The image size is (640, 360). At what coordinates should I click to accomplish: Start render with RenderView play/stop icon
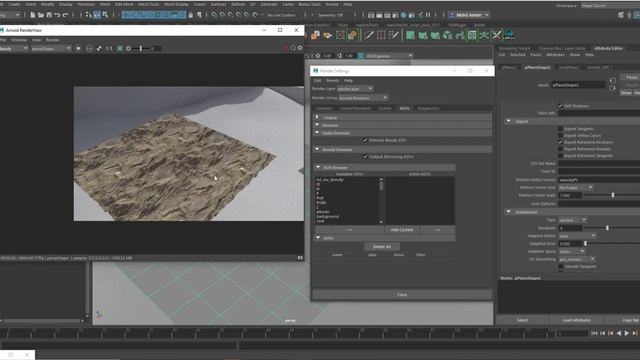point(78,49)
